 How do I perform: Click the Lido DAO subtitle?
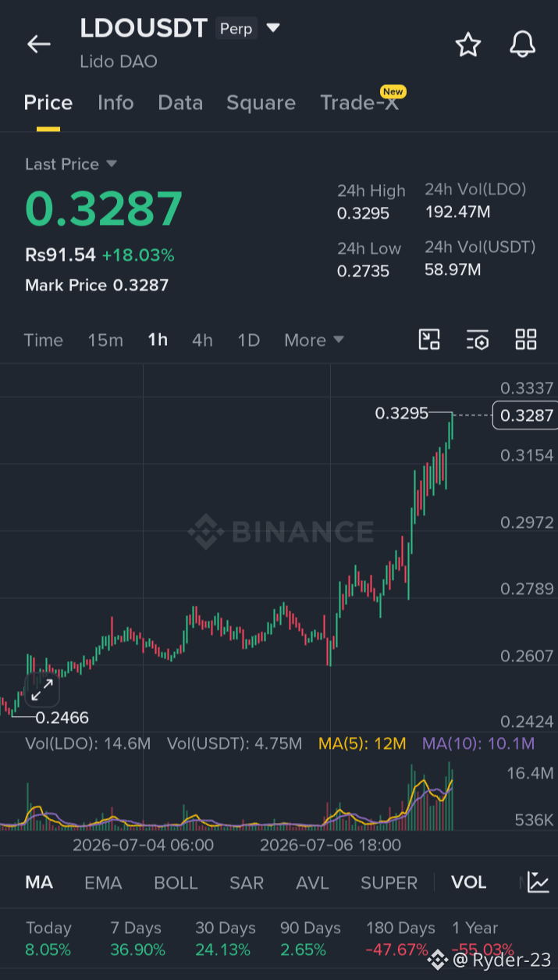[119, 61]
